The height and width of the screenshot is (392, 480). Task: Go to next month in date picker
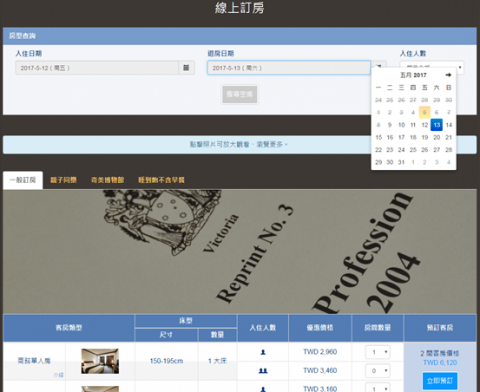(x=448, y=75)
